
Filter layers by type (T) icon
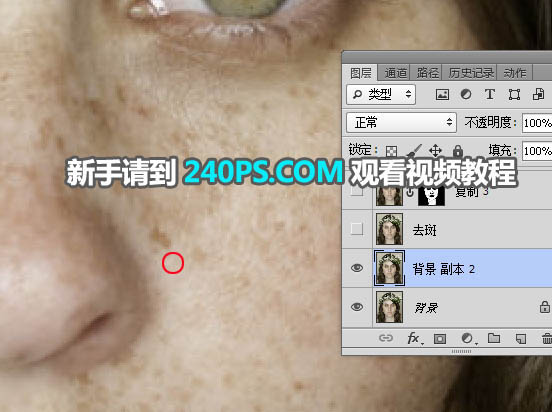click(x=490, y=94)
